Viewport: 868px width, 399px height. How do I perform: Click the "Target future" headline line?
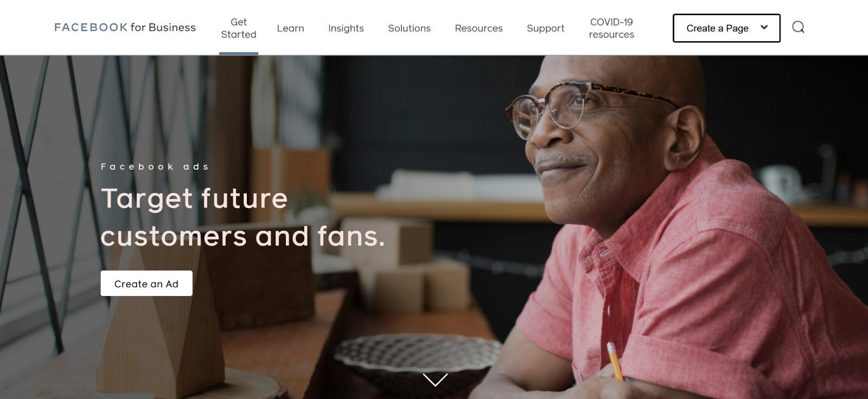(x=194, y=198)
